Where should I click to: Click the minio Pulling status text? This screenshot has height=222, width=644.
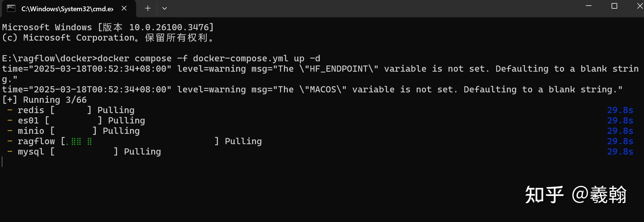pos(121,131)
